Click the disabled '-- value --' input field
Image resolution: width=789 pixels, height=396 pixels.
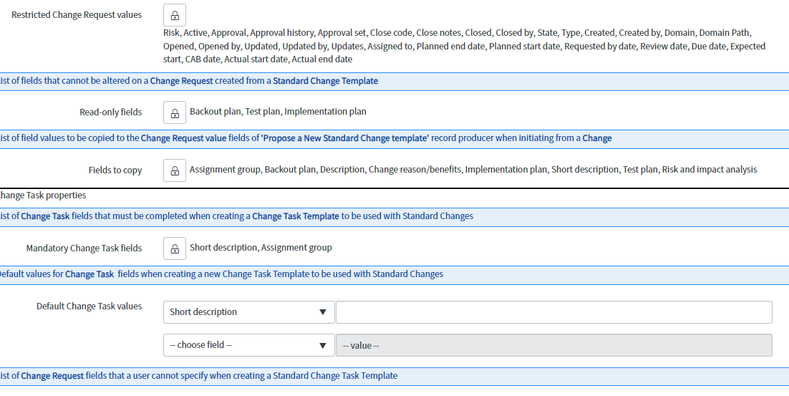[x=554, y=345]
